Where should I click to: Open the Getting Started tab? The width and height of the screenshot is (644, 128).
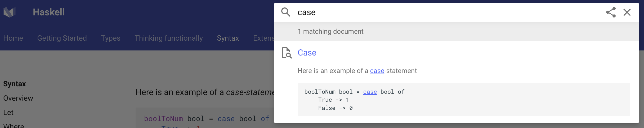[62, 38]
